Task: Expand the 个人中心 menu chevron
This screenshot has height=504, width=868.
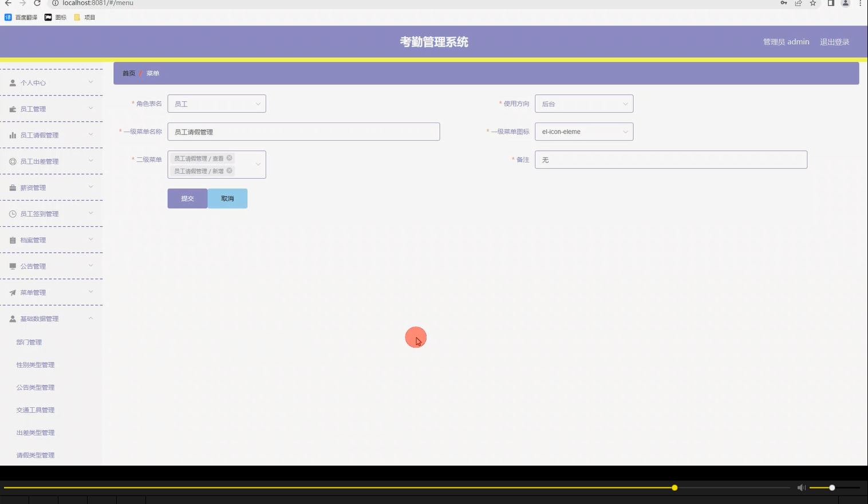Action: [x=91, y=82]
